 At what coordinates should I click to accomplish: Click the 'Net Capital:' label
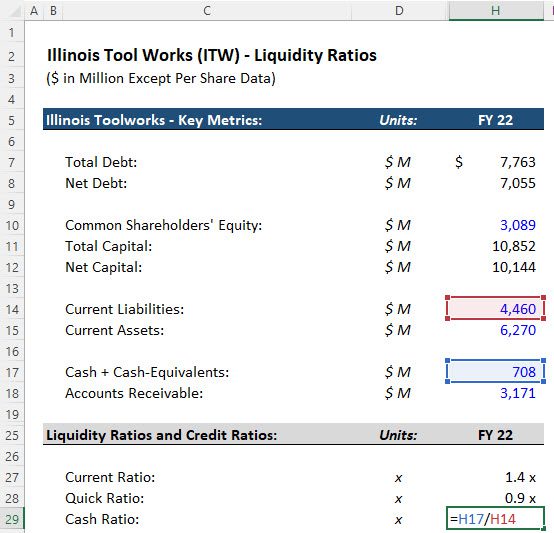pyautogui.click(x=104, y=267)
